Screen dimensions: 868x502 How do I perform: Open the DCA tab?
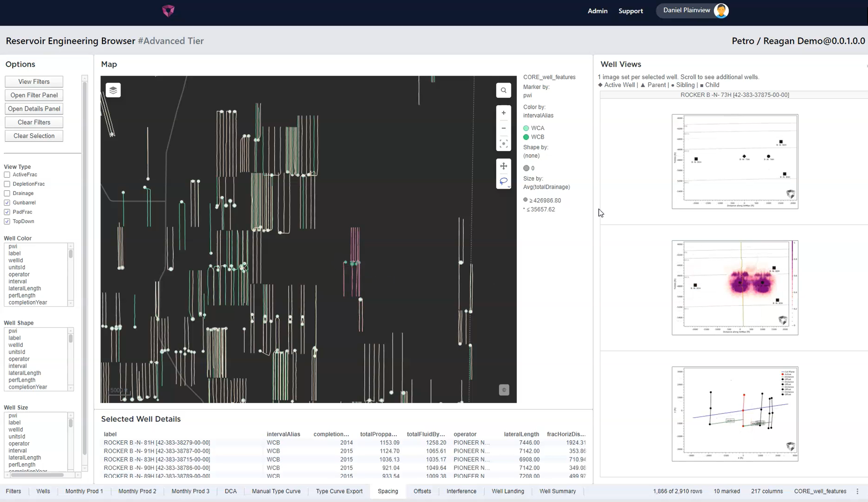point(231,491)
